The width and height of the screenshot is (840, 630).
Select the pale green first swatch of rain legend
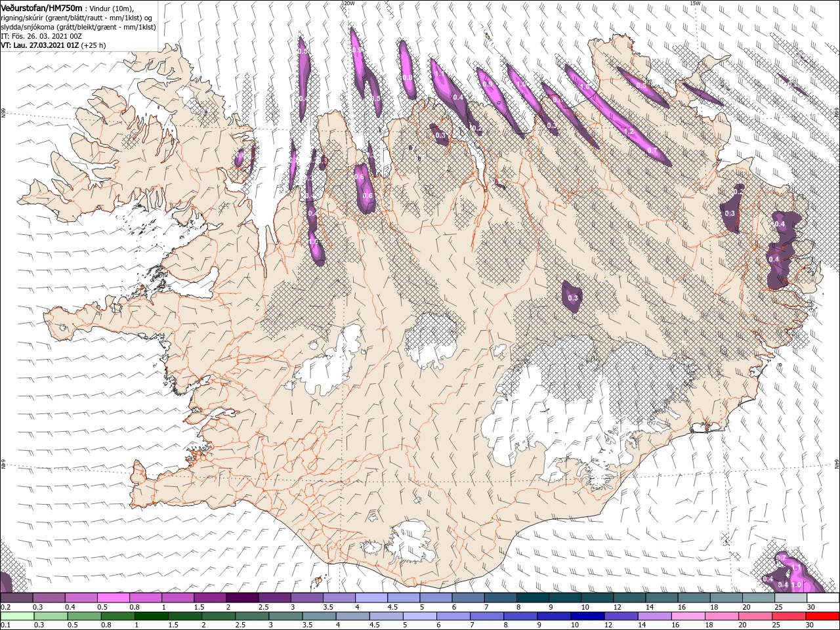(x=16, y=616)
